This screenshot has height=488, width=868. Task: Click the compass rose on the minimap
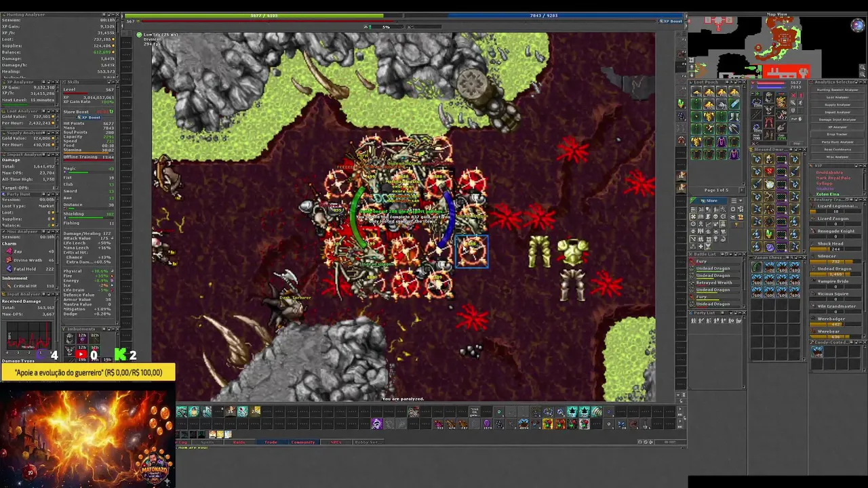point(858,26)
